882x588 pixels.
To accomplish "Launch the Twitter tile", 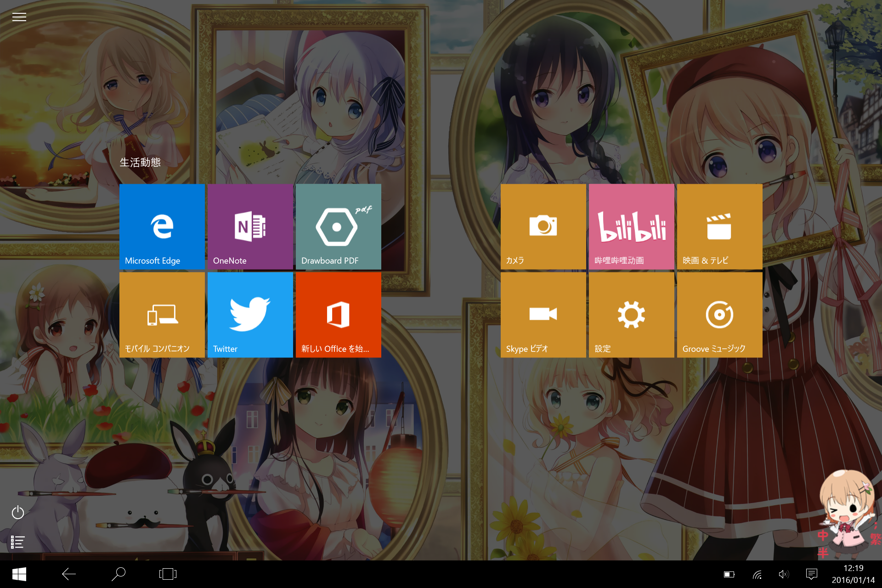I will (250, 315).
